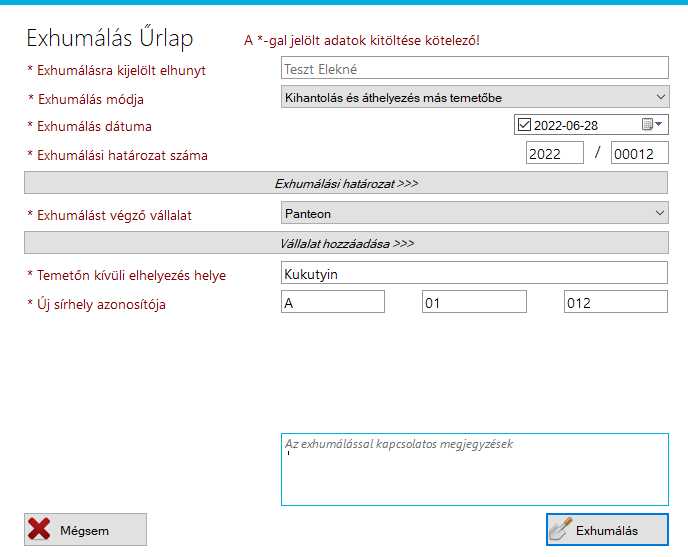Image resolution: width=688 pixels, height=557 pixels.
Task: Select the 2022 year field of határozat száma
Action: (555, 153)
